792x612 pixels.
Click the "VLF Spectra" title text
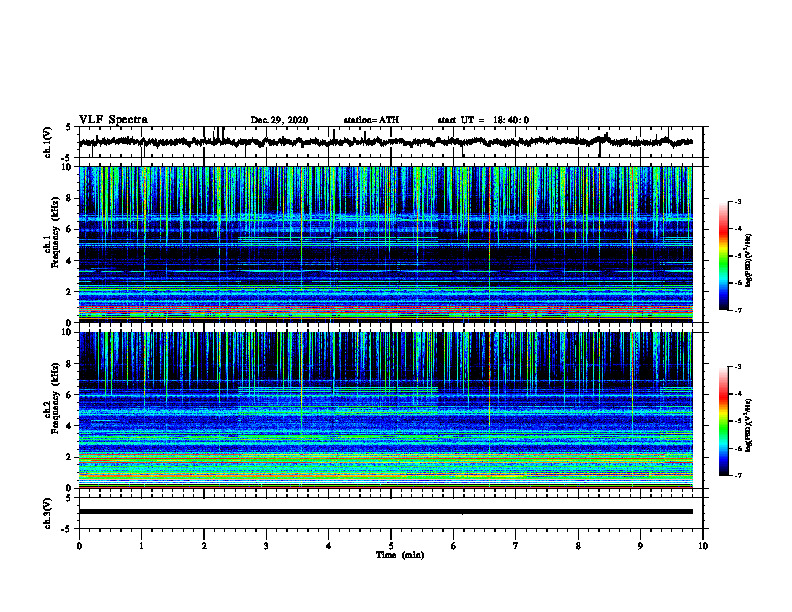coord(113,120)
